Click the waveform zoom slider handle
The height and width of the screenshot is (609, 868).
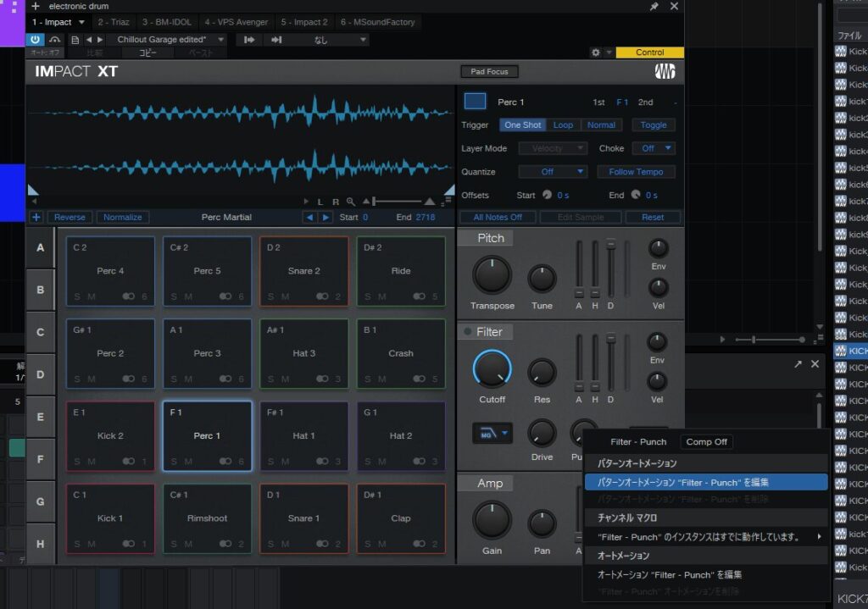pyautogui.click(x=374, y=201)
